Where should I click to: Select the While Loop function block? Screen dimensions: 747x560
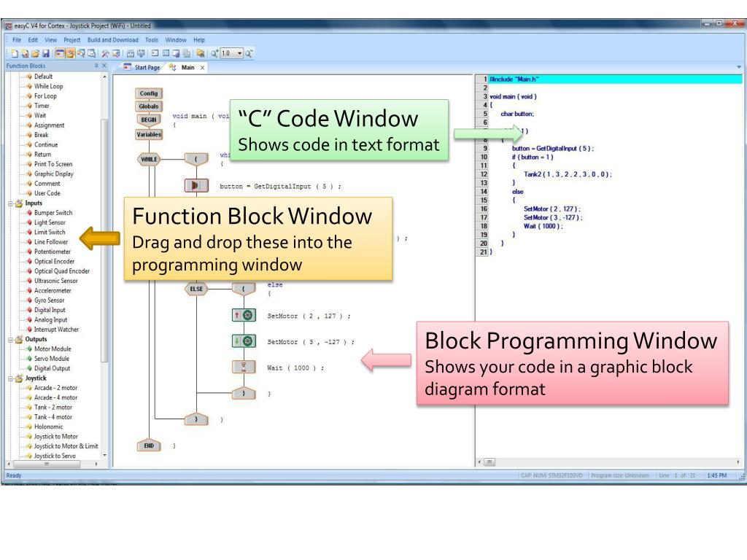48,86
